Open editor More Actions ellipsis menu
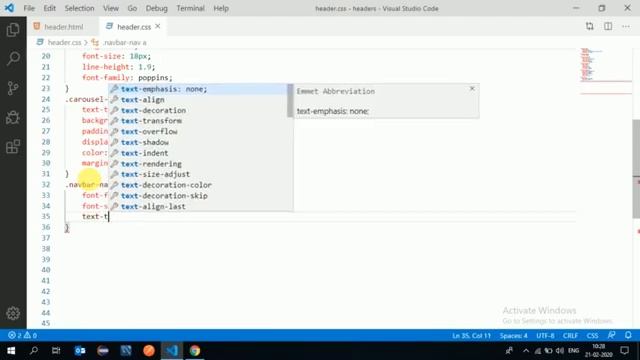Viewport: 640px width, 360px height. (x=626, y=27)
